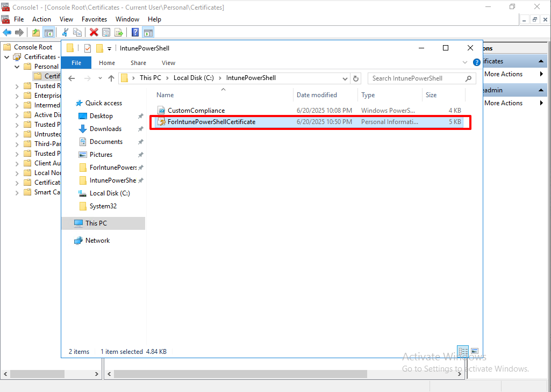The height and width of the screenshot is (392, 551).
Task: Click the Up one level folder icon
Action: (x=36, y=33)
